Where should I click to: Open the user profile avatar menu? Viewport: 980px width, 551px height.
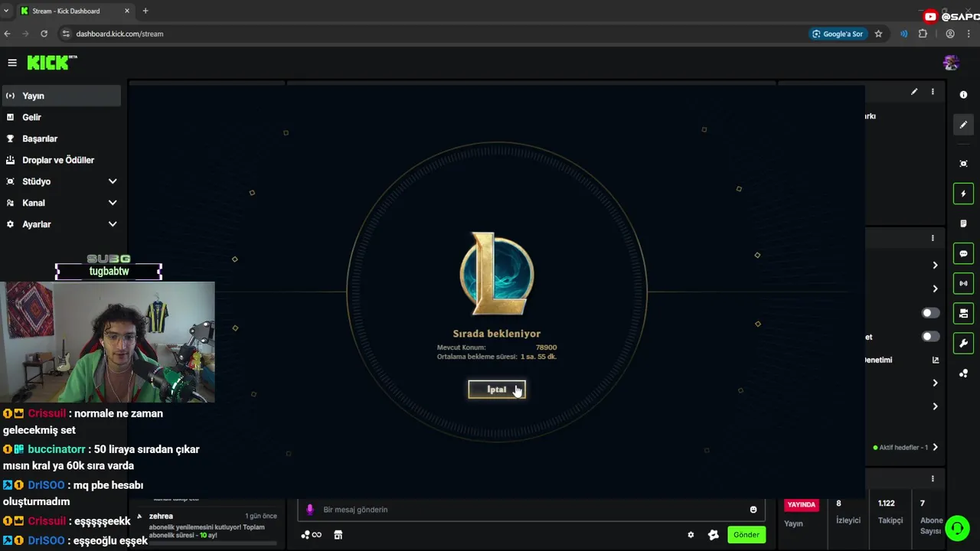pos(951,63)
